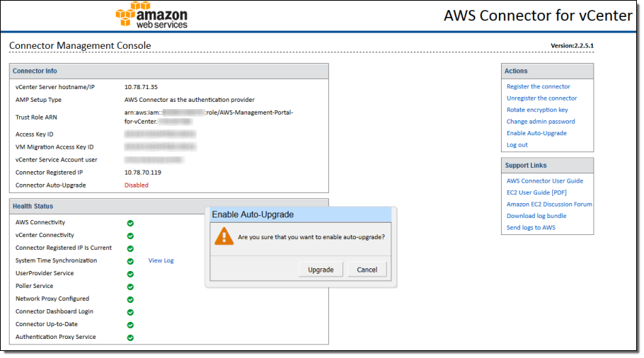Viewport: 644px width, 358px height.
Task: Click Download log bundle
Action: point(536,216)
